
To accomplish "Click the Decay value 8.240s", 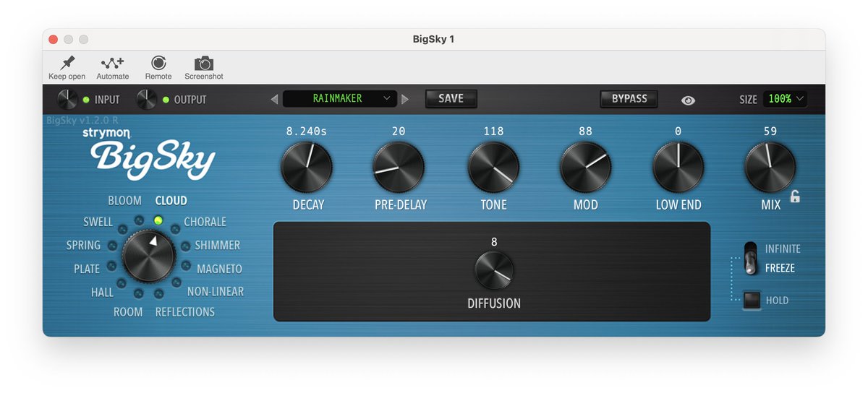I will [x=306, y=131].
